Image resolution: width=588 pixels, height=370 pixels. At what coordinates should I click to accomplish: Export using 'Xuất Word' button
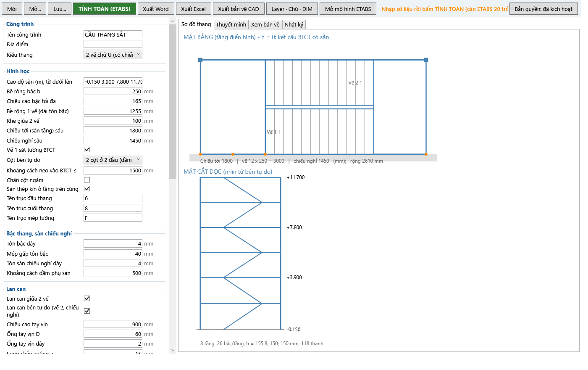tap(156, 9)
